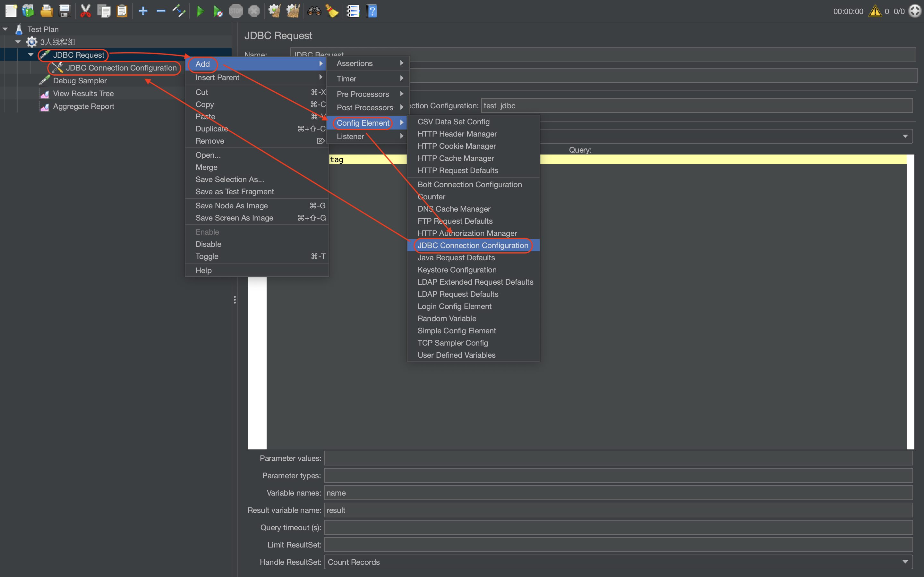The width and height of the screenshot is (924, 577).
Task: Remove an element using the minus toolbar icon
Action: [x=160, y=11]
